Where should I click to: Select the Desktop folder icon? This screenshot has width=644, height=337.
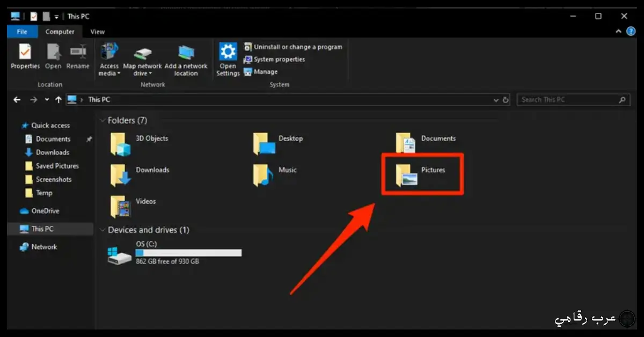point(264,144)
